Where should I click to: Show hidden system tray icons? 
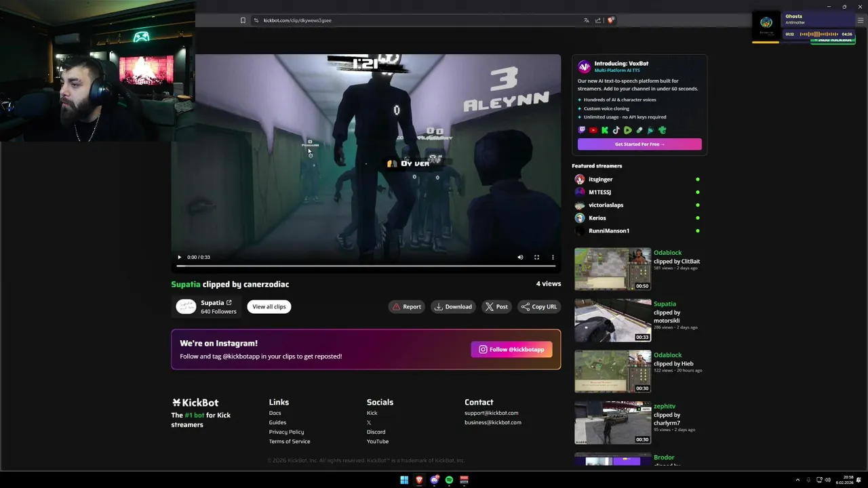pyautogui.click(x=797, y=480)
